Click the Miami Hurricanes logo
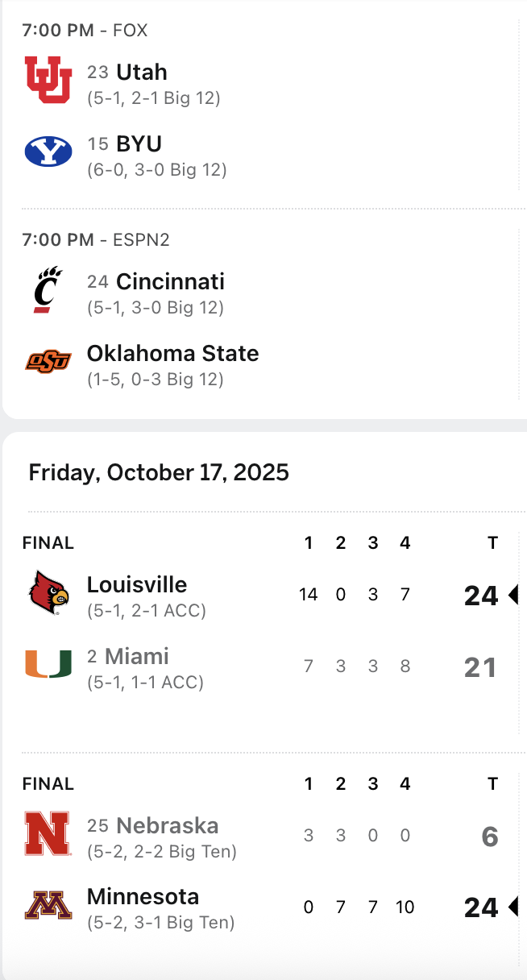Image resolution: width=527 pixels, height=980 pixels. (48, 664)
